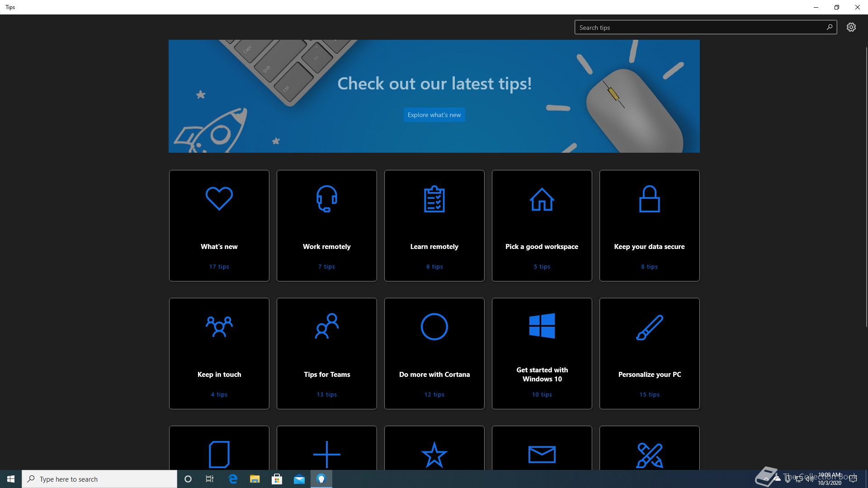
Task: Open the Action Center notifications icon
Action: [x=853, y=479]
